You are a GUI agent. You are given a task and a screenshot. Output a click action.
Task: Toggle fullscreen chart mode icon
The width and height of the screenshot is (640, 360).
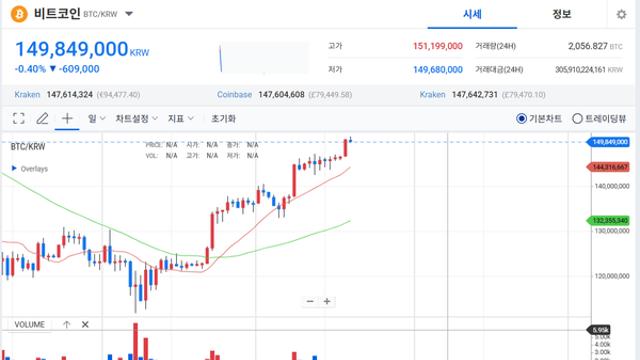(19, 118)
